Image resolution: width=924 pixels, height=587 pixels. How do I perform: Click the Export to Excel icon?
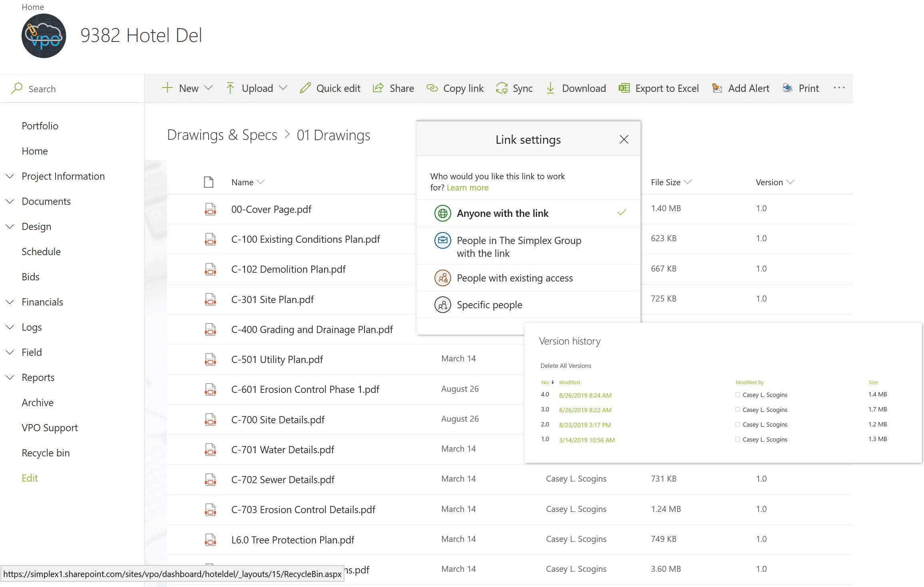tap(623, 88)
